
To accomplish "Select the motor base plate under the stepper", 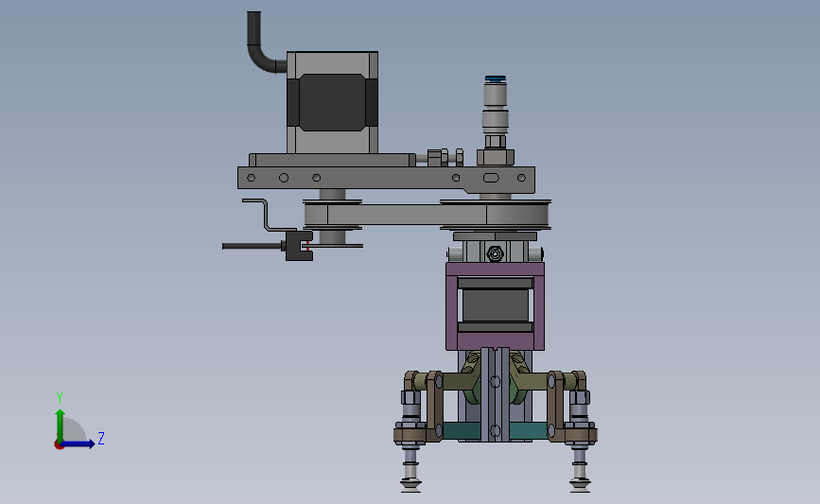I will [333, 160].
